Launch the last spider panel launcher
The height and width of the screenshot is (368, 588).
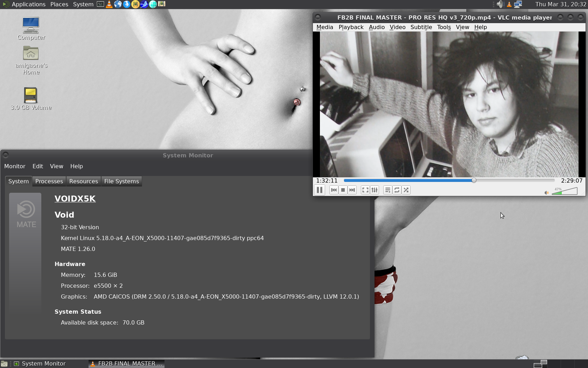coord(162,4)
